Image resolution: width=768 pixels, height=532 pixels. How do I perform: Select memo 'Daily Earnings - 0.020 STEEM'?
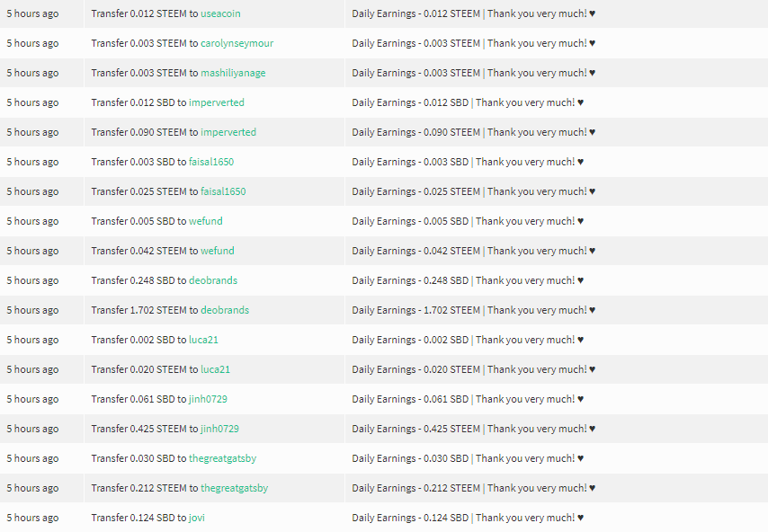(415, 369)
